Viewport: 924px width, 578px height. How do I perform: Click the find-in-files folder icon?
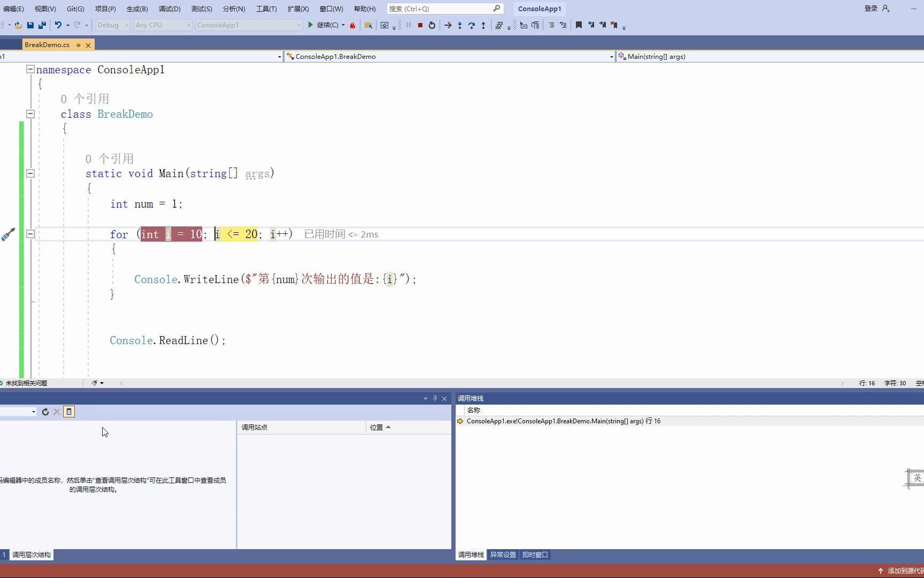368,25
